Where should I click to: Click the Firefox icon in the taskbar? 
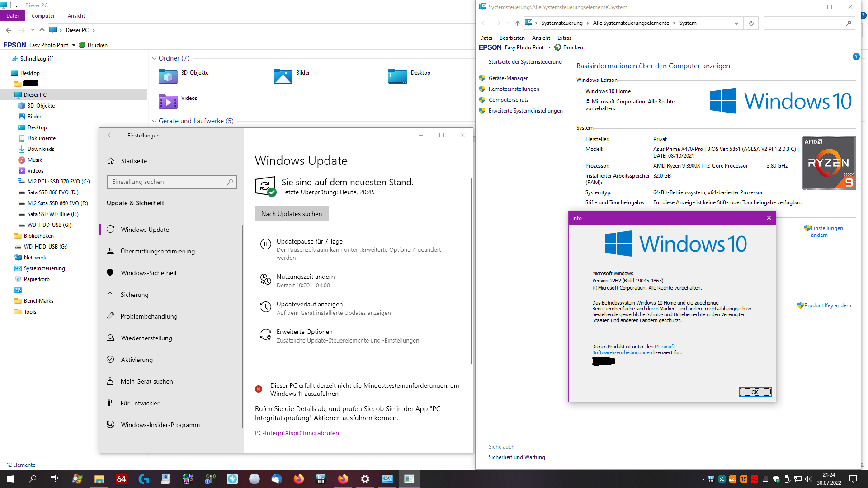point(298,479)
